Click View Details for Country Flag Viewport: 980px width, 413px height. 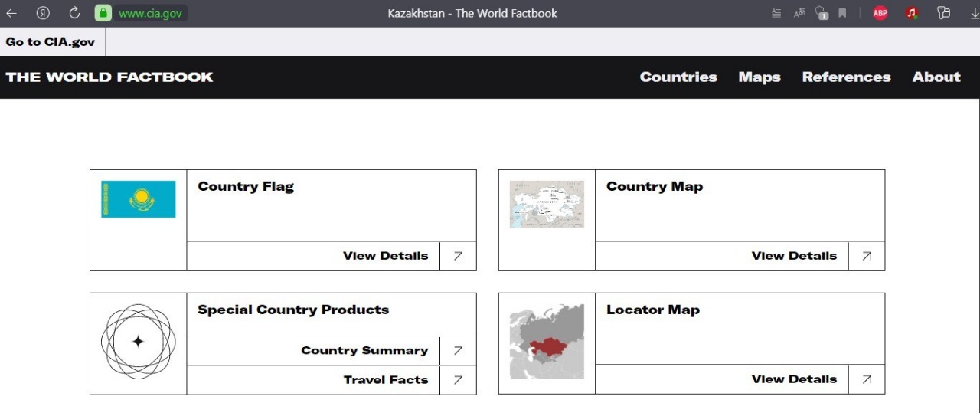(385, 256)
